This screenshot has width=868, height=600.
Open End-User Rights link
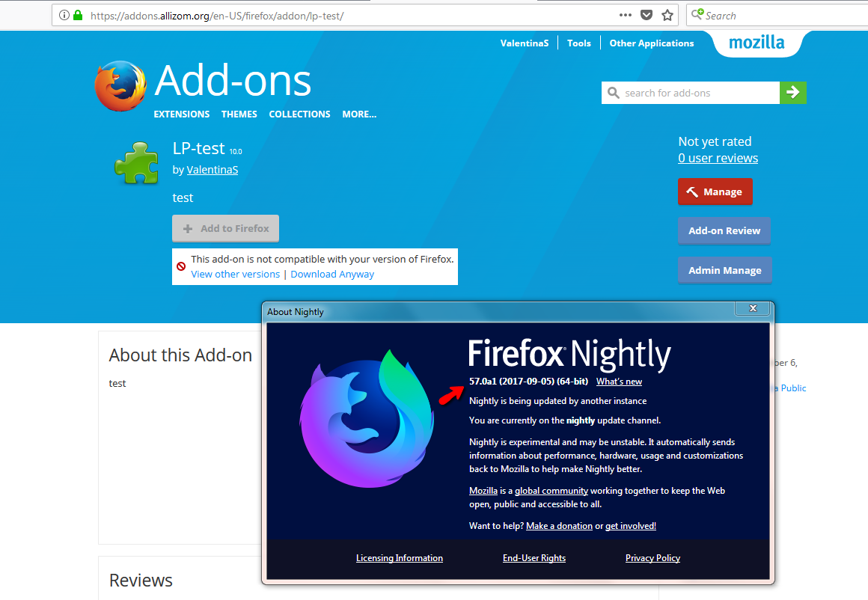tap(534, 558)
